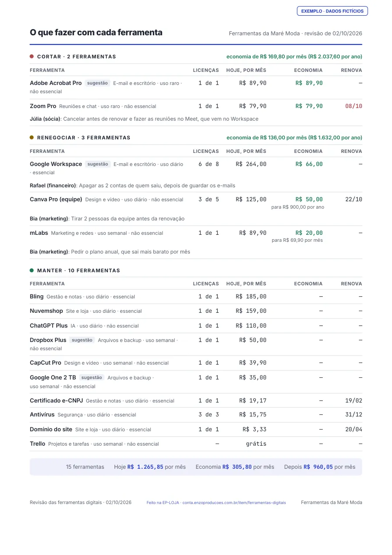This screenshot has width=392, height=555.
Task: Select the "MANTER · 10 FERRAMENTAS" section heading
Action: (x=78, y=271)
